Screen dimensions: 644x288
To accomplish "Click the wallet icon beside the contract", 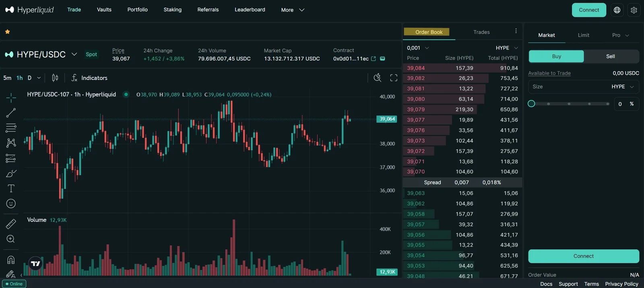I will tap(382, 59).
